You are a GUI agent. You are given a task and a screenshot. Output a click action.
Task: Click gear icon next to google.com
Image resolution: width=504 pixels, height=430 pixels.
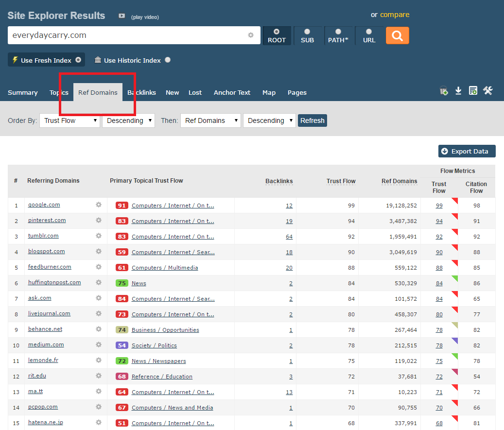[99, 205]
